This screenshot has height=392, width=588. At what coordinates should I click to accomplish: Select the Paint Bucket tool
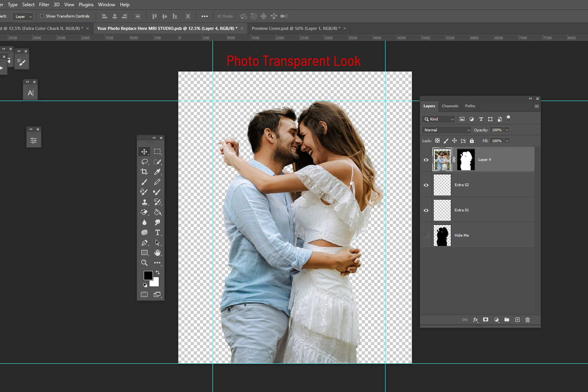(x=157, y=212)
